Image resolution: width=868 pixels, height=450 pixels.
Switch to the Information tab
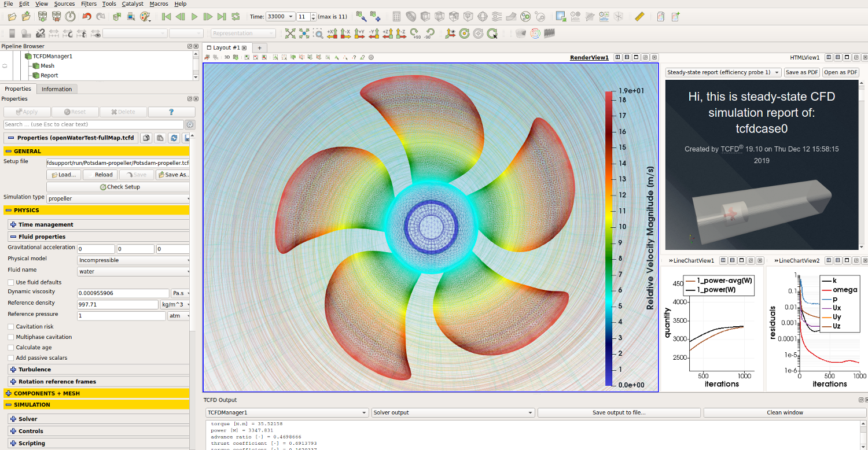pyautogui.click(x=57, y=89)
